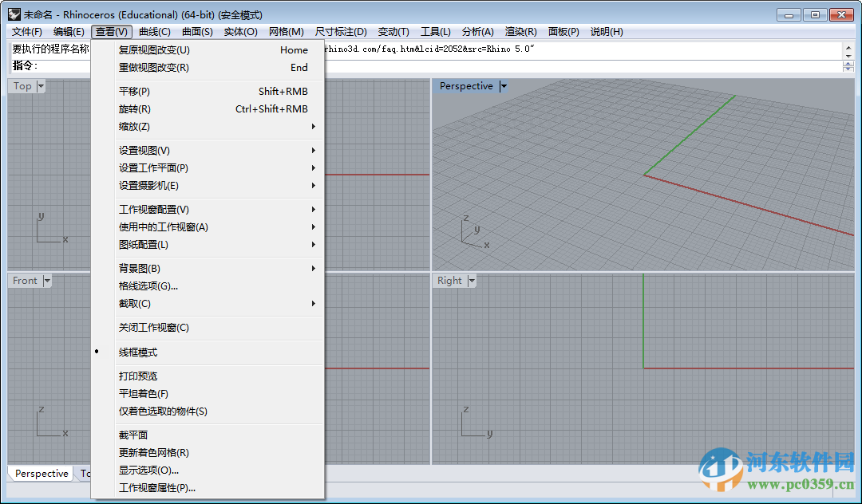Open the 网格(M) menu
The height and width of the screenshot is (504, 862).
[x=286, y=32]
